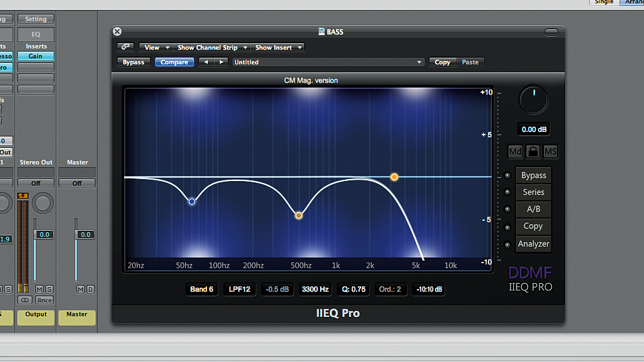644x362 pixels.
Task: Click the A/B side button
Action: 534,209
